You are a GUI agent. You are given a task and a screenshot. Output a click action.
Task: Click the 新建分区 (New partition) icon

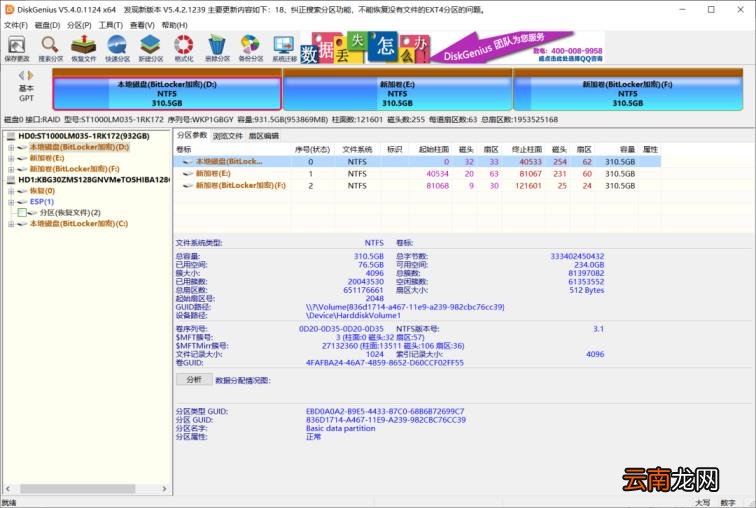(150, 48)
